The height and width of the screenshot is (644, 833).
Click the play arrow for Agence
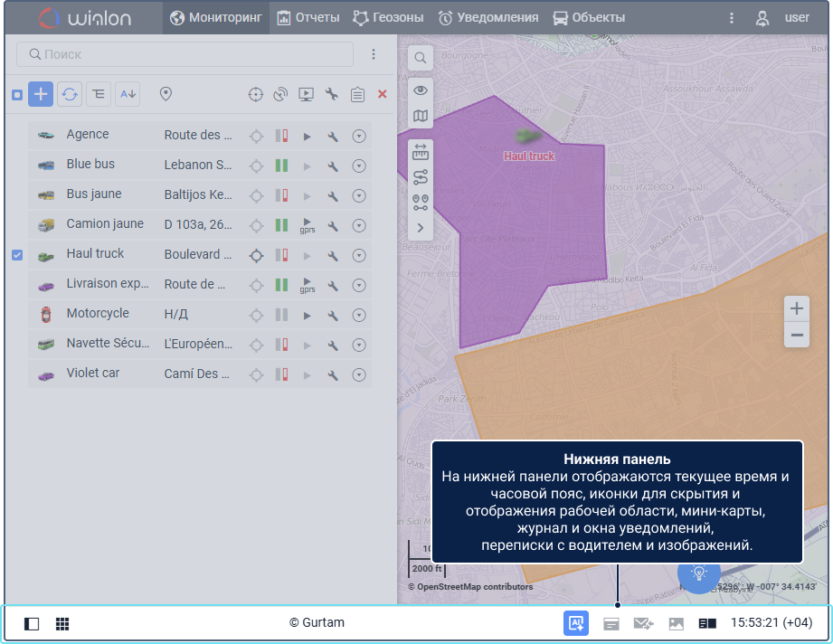(x=308, y=137)
